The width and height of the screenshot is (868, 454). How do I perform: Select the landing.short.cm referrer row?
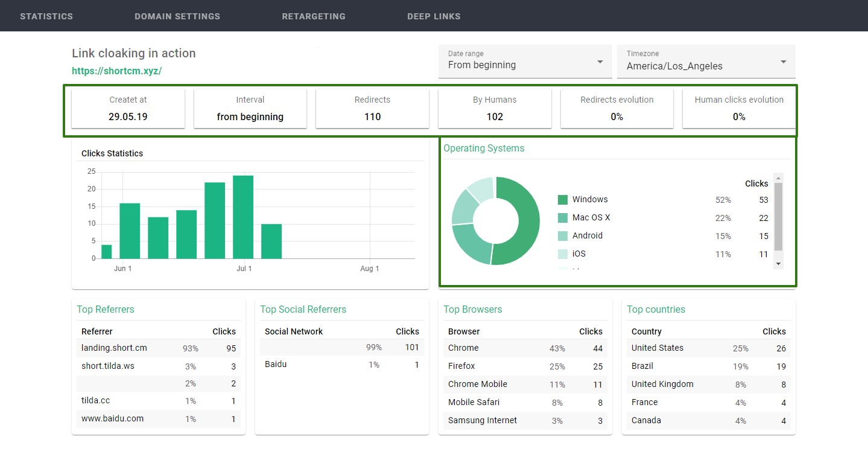tap(159, 348)
